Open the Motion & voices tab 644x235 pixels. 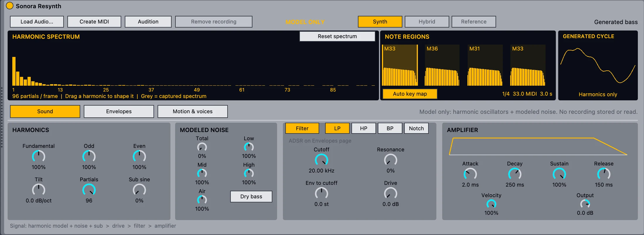[193, 111]
